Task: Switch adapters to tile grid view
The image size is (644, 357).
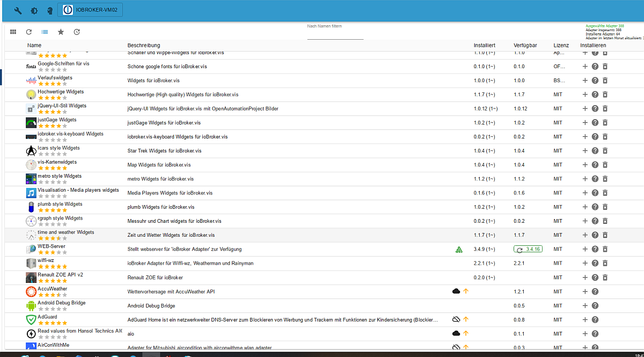Action: pyautogui.click(x=13, y=32)
